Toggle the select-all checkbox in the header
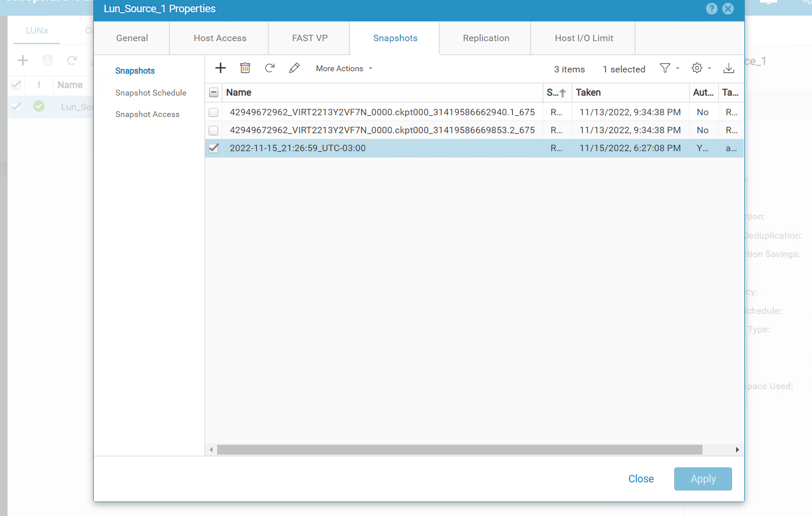 click(x=214, y=93)
